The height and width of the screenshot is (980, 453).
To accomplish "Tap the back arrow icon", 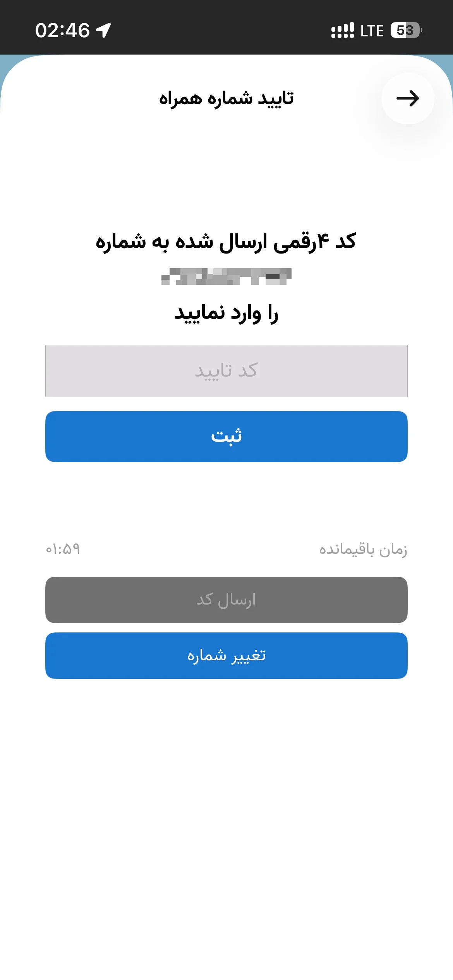I will 408,99.
